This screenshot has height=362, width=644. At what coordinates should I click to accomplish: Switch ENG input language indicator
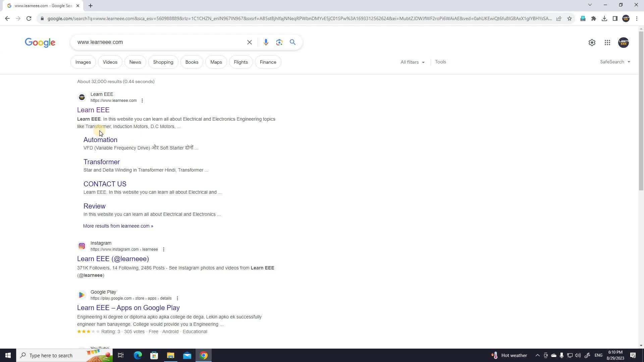[598, 355]
